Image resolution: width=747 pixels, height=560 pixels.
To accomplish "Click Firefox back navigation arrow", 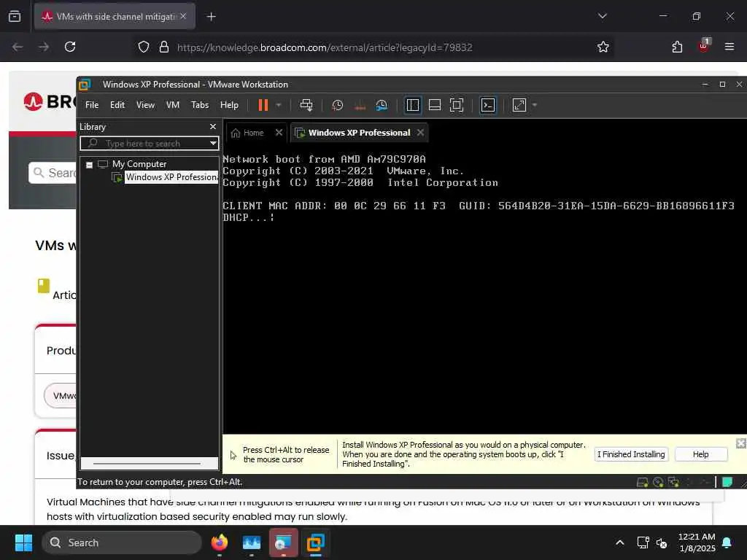I will point(18,47).
